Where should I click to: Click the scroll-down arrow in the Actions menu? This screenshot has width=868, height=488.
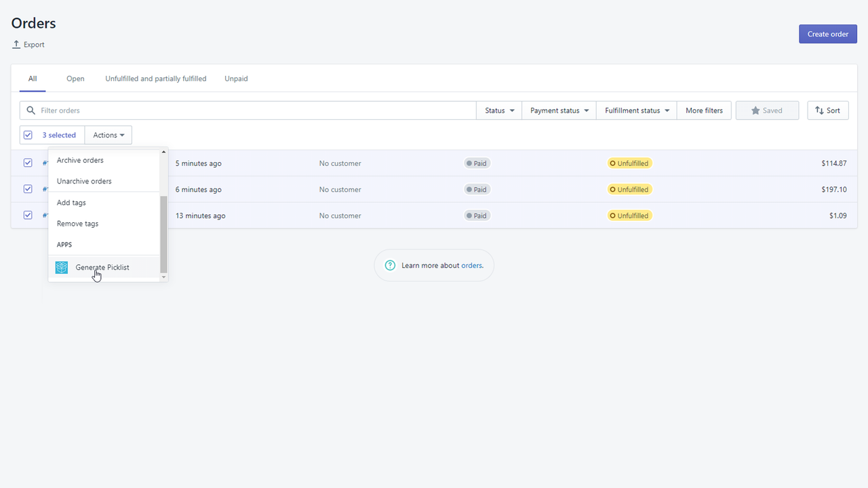[163, 278]
